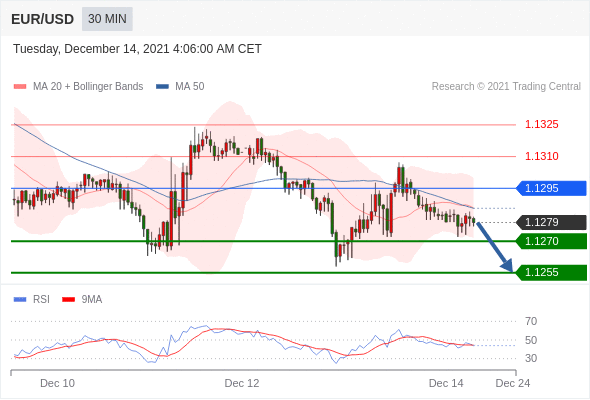Click the blue MA 50 legend swatch

tap(162, 87)
